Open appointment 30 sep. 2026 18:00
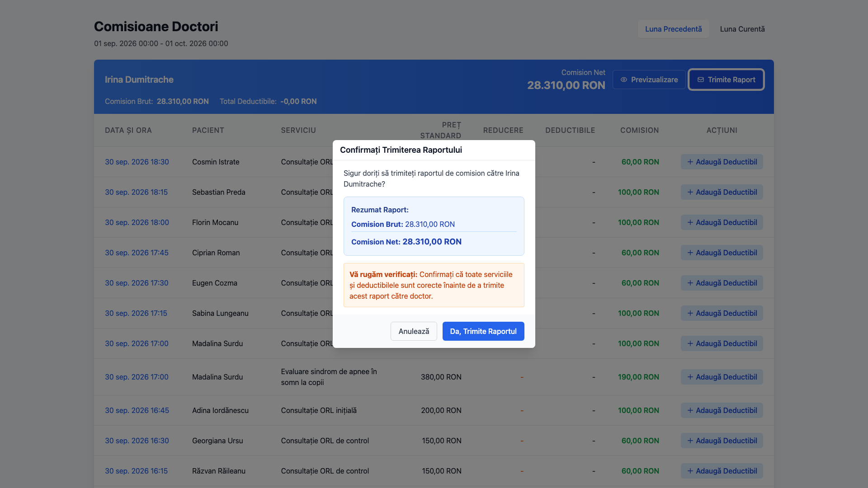Image resolution: width=868 pixels, height=488 pixels. point(137,222)
